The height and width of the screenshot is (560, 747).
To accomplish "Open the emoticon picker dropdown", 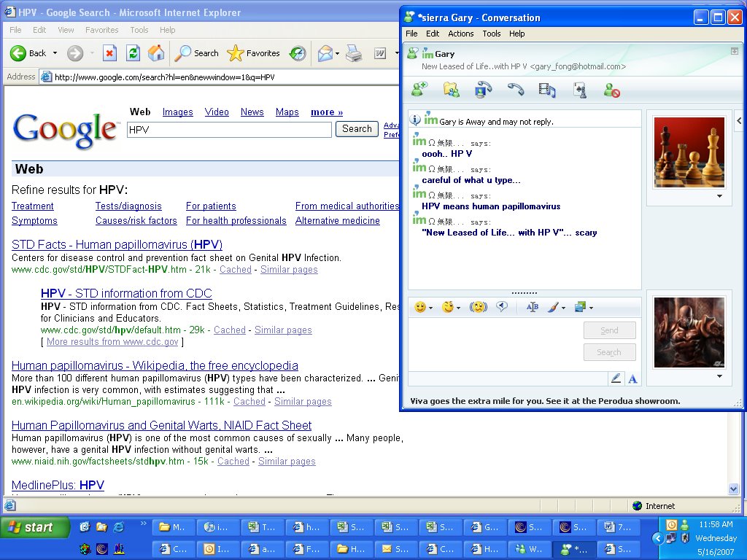I will click(x=430, y=308).
